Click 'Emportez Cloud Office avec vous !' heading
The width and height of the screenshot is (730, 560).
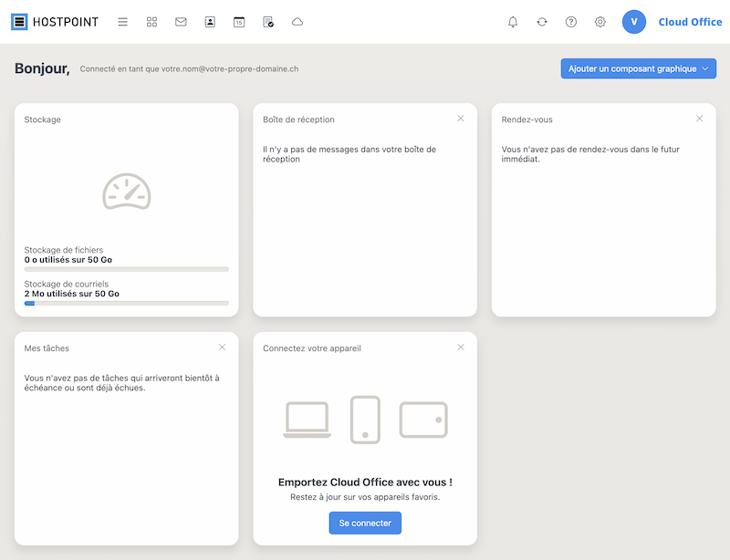(365, 482)
